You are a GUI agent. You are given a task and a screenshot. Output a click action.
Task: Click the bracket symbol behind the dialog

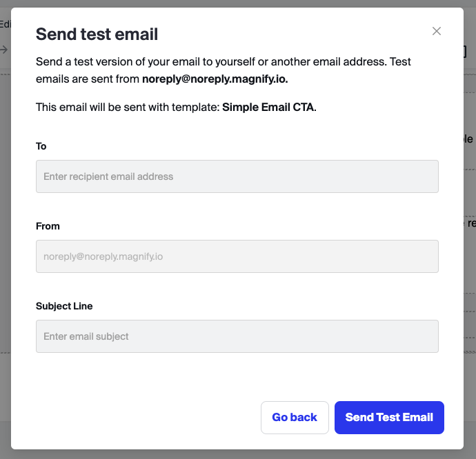(x=466, y=52)
